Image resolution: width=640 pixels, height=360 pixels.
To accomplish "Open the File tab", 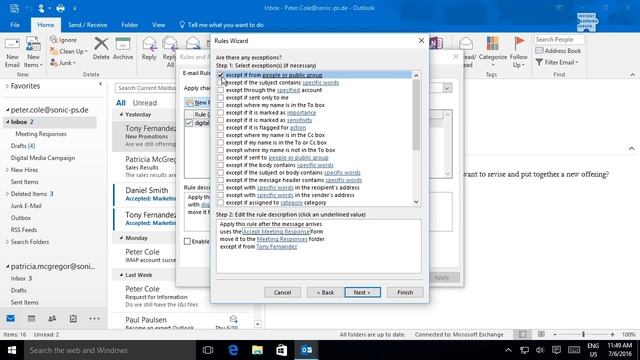I will [15, 25].
